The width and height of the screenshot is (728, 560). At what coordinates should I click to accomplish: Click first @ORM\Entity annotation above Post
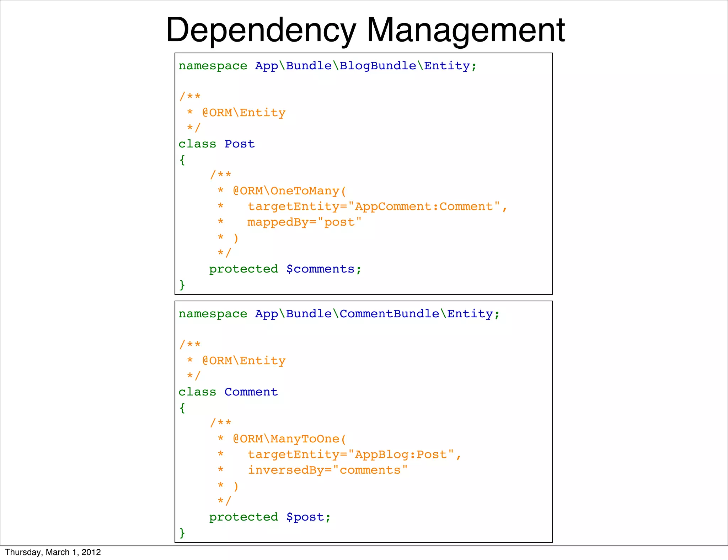tap(243, 113)
